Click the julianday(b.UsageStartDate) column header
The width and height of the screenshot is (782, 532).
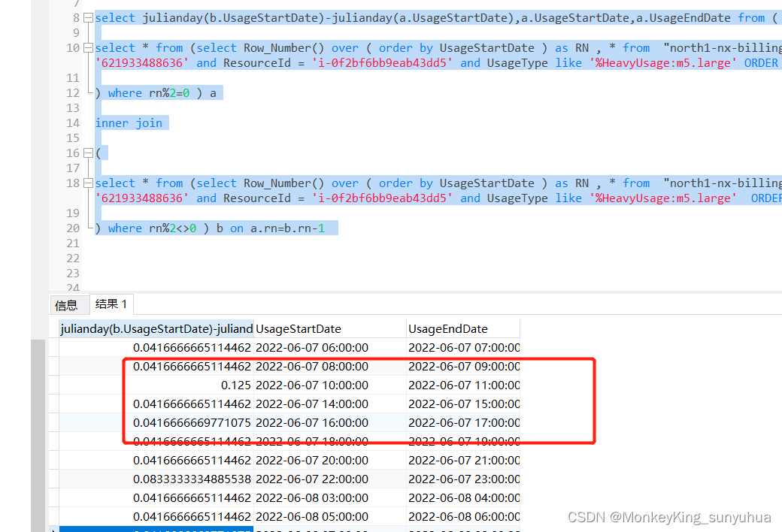click(156, 329)
